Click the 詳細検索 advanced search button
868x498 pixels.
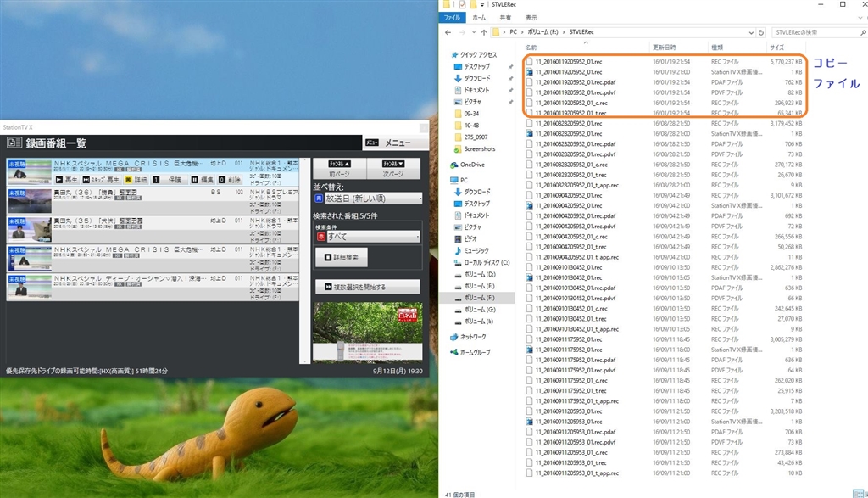[342, 257]
